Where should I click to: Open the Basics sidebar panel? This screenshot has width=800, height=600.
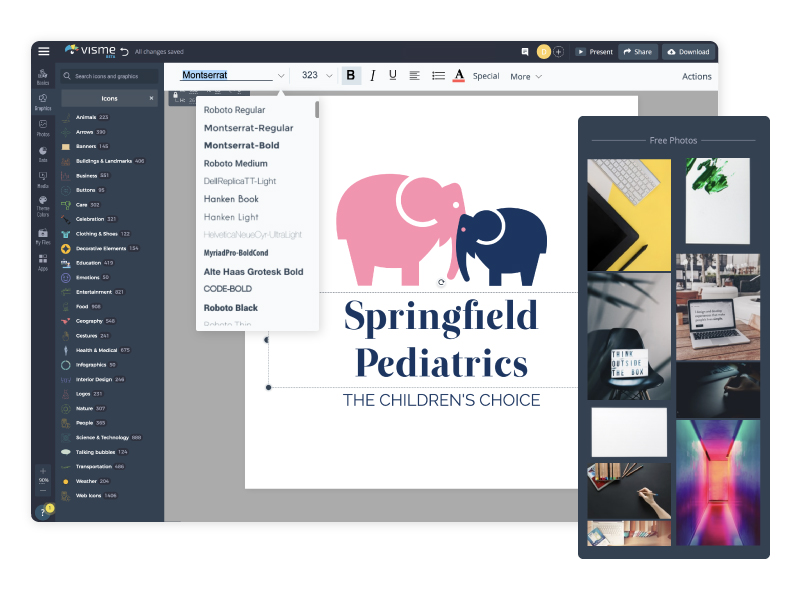43,77
